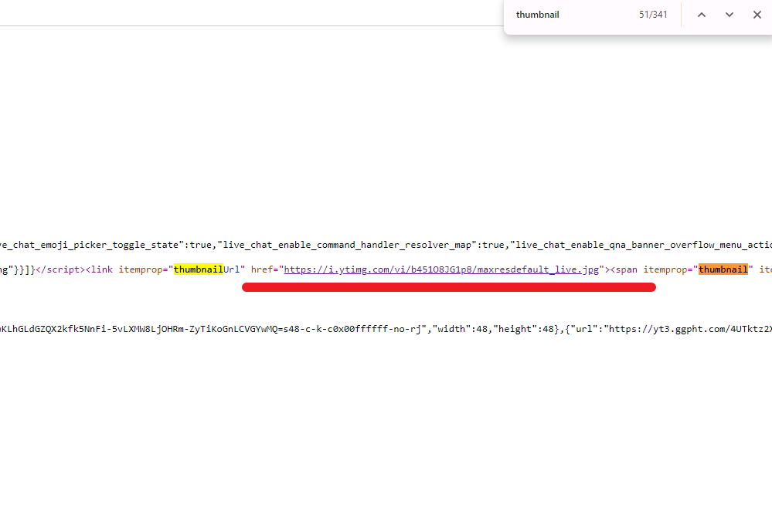772x532 pixels.
Task: Click the orange-highlighted current match "thumbnail"
Action: [723, 269]
